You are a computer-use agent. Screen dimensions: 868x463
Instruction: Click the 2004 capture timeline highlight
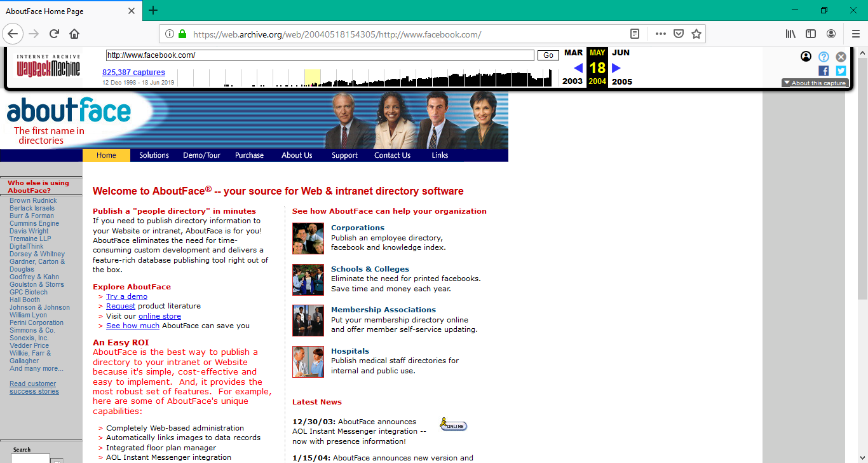312,78
